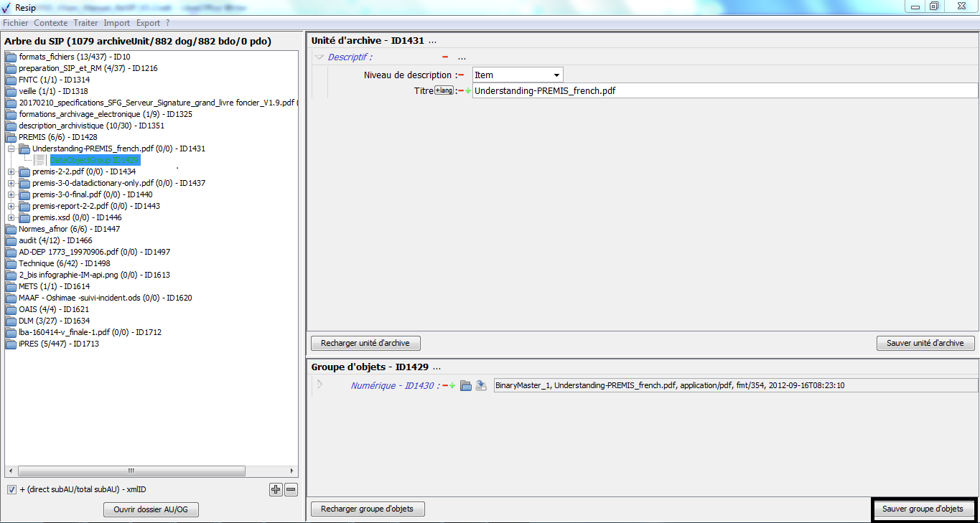Click the Sauver unité d'archive button
980x523 pixels.
(925, 343)
